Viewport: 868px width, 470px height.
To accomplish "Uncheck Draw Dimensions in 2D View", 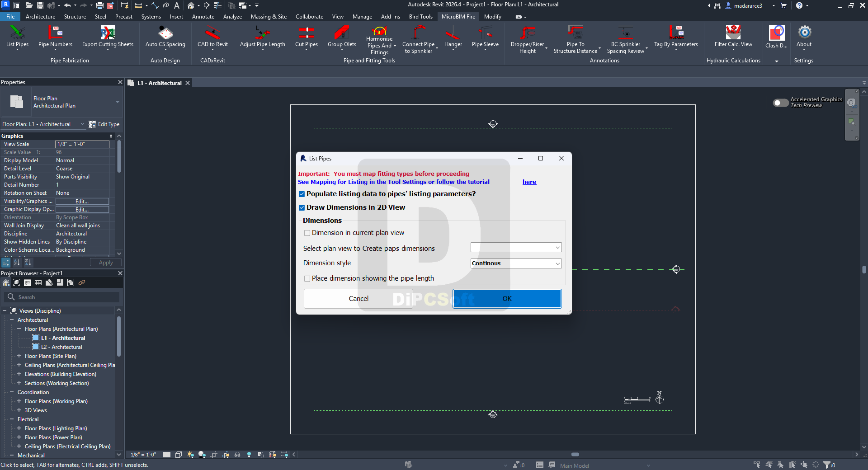I will [x=302, y=208].
